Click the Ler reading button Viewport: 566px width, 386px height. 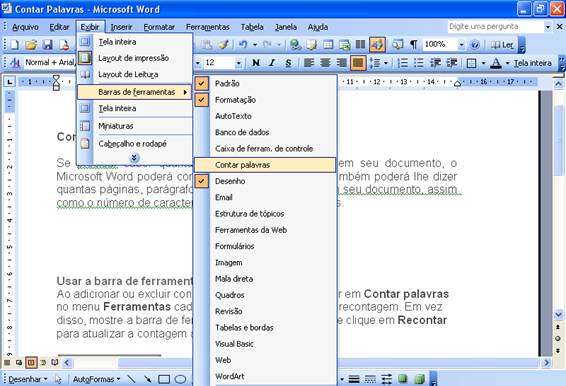pos(502,45)
